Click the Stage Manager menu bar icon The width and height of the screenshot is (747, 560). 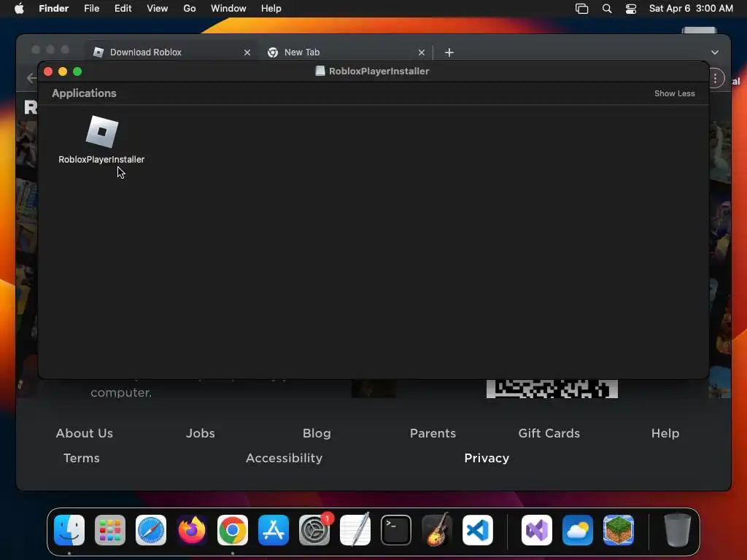(581, 9)
